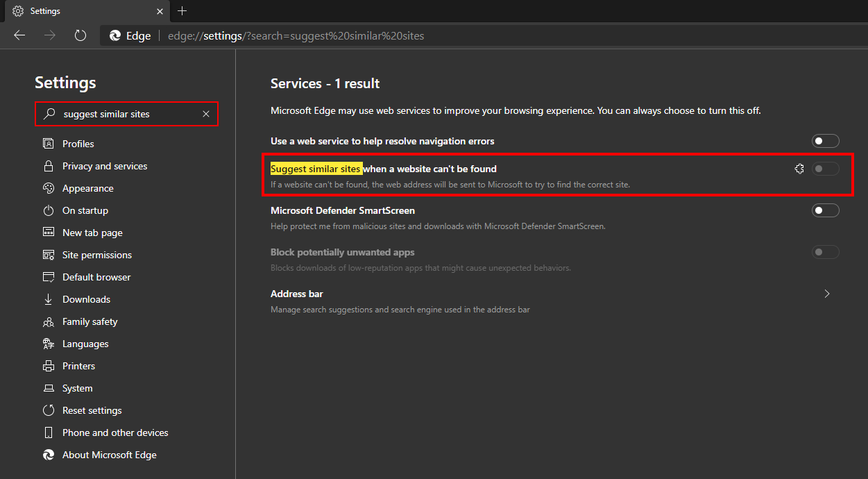Click the Edge logo in the address bar
Screen dimensions: 868x479
[115, 36]
